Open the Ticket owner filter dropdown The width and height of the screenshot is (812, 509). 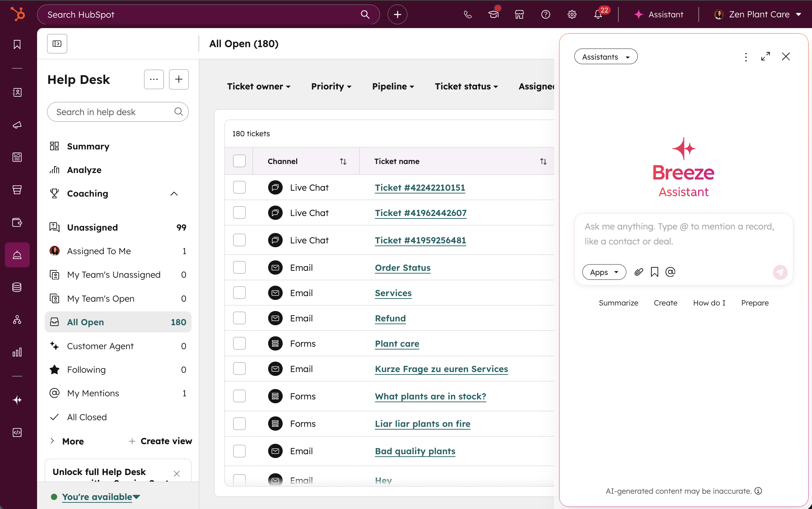258,86
